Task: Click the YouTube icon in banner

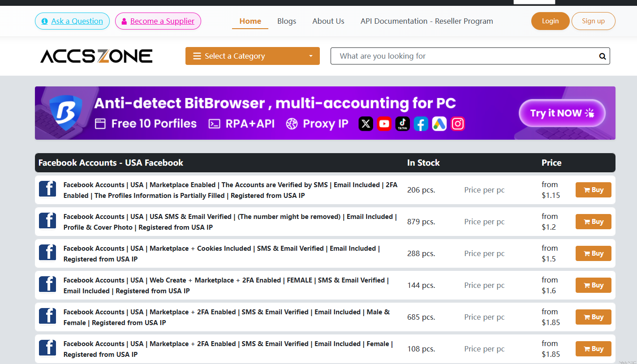Action: point(384,124)
